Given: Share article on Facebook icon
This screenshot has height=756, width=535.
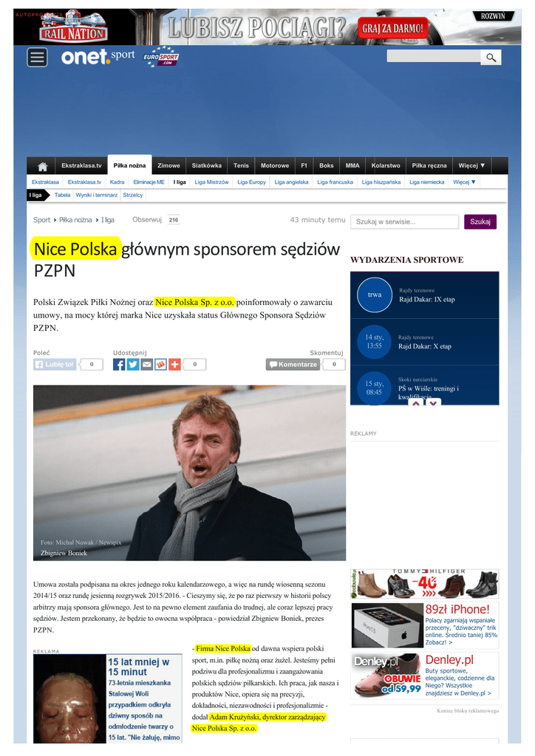Looking at the screenshot, I should [x=119, y=365].
